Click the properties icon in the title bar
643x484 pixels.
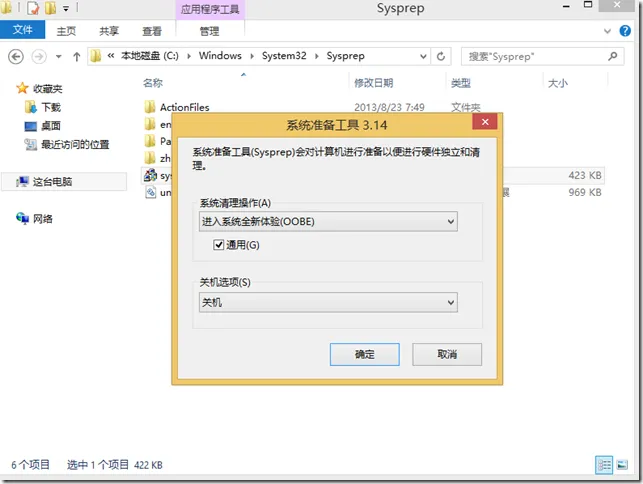coord(33,8)
